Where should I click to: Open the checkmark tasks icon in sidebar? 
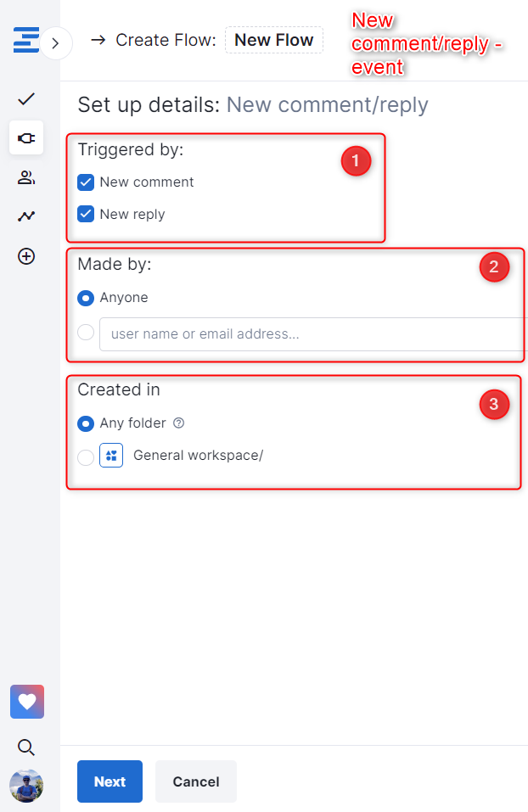tap(26, 99)
